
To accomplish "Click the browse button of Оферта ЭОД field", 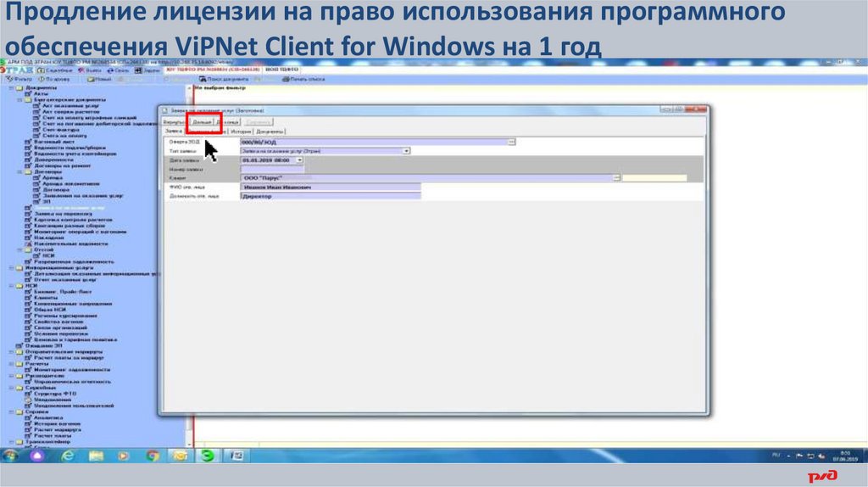I will click(x=511, y=142).
